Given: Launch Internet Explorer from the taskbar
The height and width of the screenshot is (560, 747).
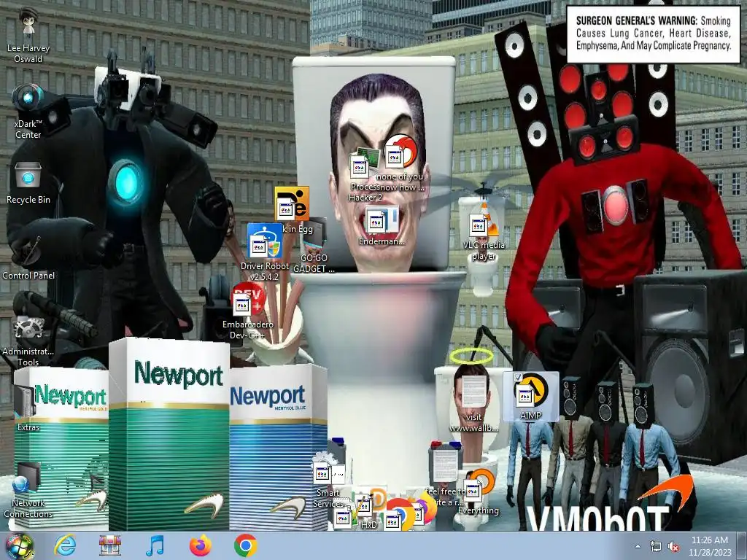Looking at the screenshot, I should coord(65,545).
